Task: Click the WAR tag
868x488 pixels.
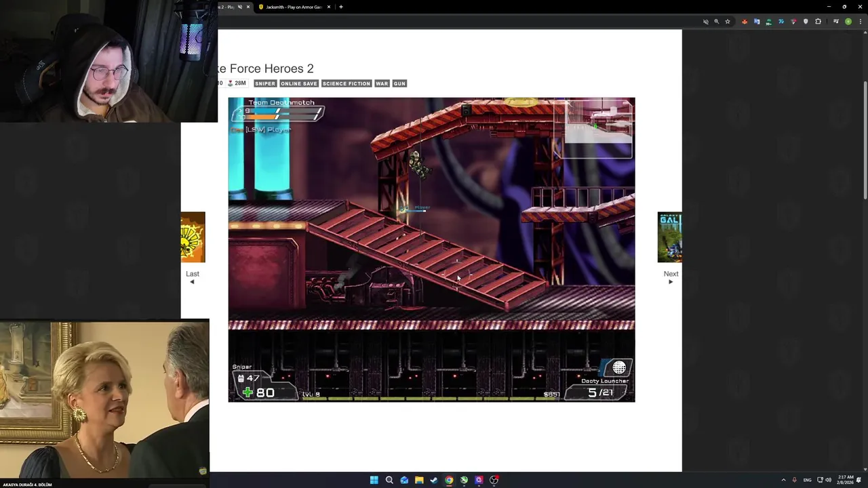Action: point(382,83)
